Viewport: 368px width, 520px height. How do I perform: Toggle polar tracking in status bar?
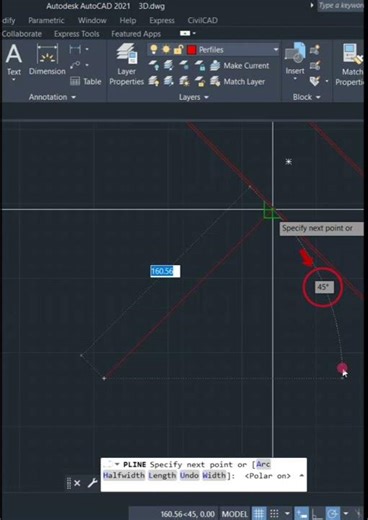coord(332,514)
